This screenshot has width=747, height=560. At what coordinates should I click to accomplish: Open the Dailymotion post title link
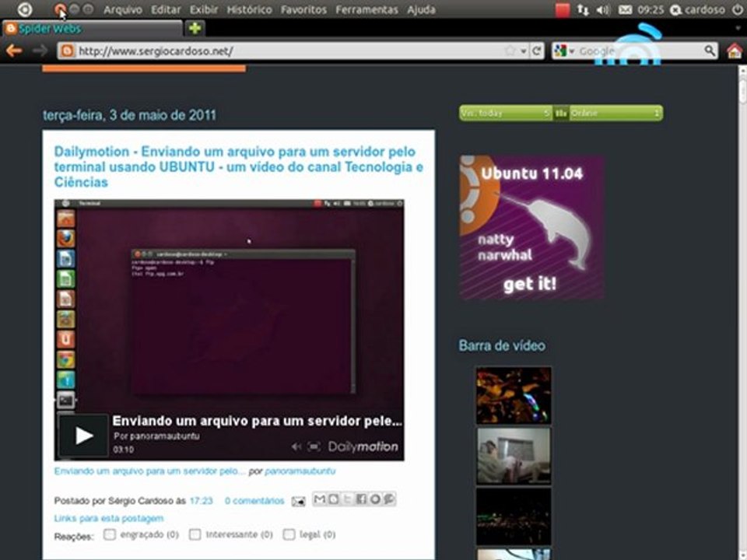point(238,166)
